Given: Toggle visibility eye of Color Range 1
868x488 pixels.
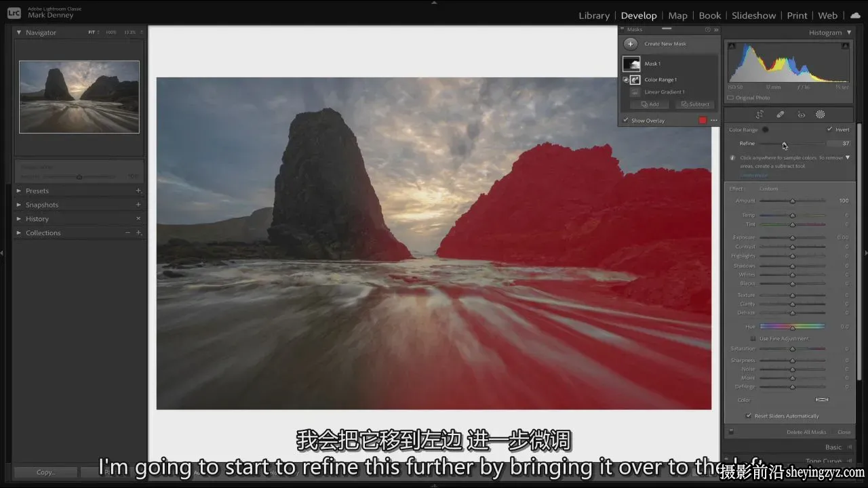Looking at the screenshot, I should (x=625, y=79).
